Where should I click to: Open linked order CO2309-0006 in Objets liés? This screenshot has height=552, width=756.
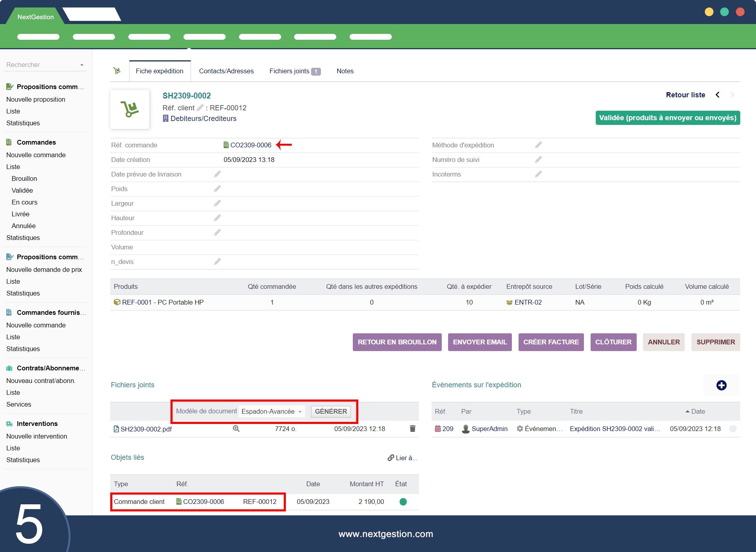tap(203, 502)
